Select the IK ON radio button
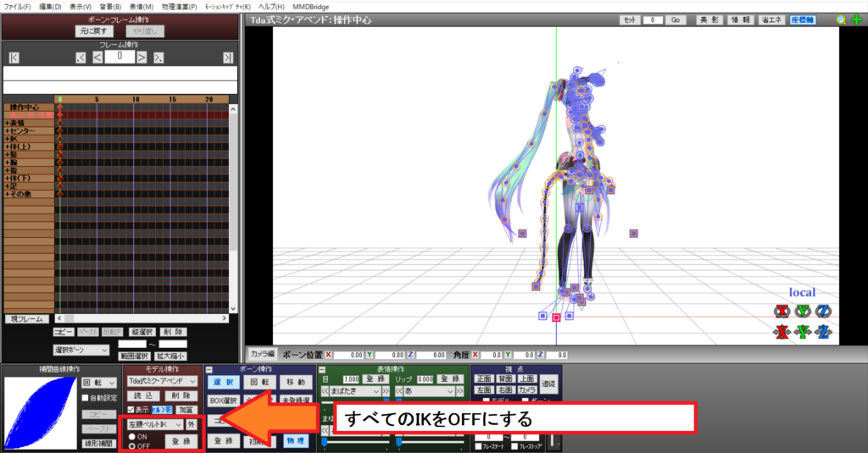868x453 pixels. (x=131, y=437)
